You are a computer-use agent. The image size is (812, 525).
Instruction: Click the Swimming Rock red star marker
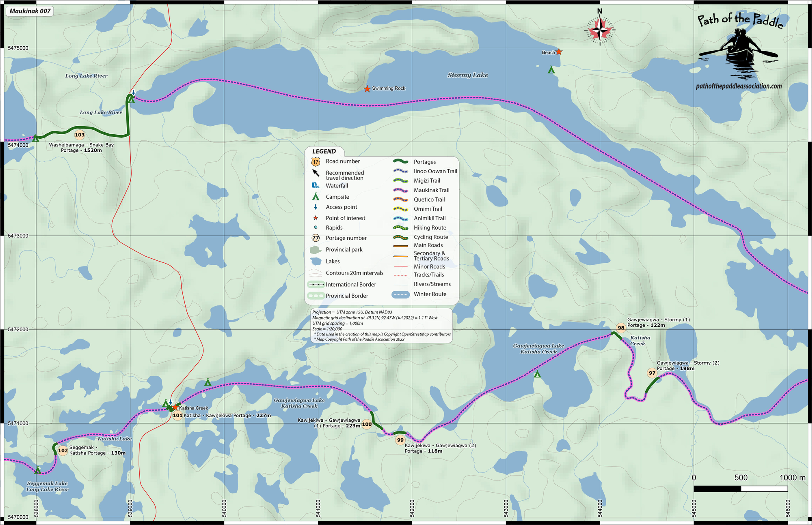tap(367, 89)
